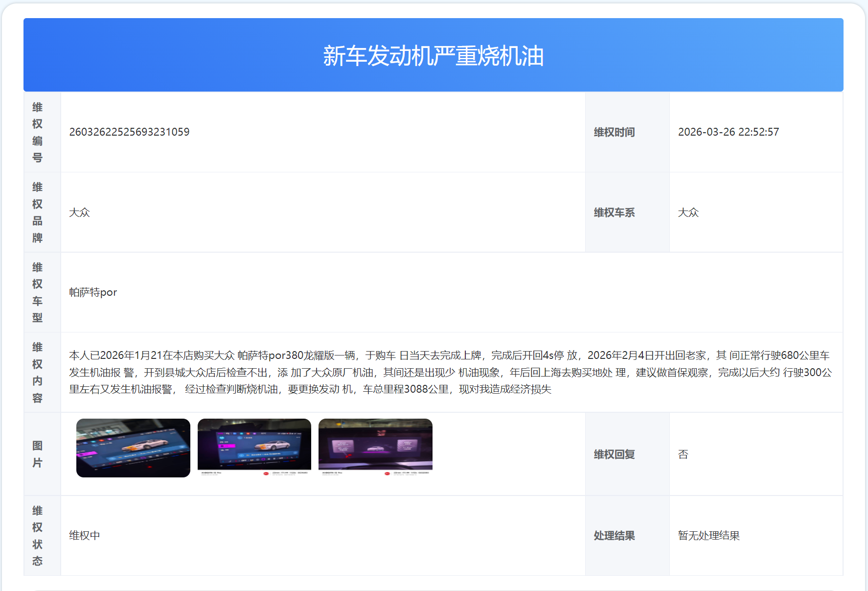The height and width of the screenshot is (591, 868).
Task: Click the 维权回复 label cell
Action: (614, 454)
